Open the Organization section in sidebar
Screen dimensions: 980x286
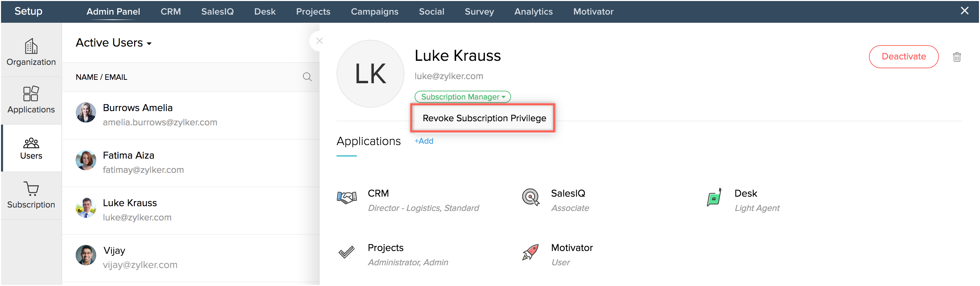31,52
